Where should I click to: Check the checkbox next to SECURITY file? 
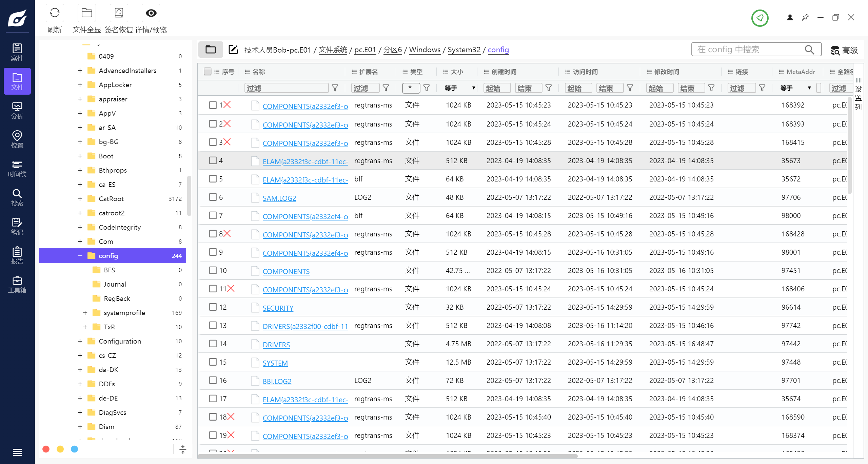pos(213,307)
